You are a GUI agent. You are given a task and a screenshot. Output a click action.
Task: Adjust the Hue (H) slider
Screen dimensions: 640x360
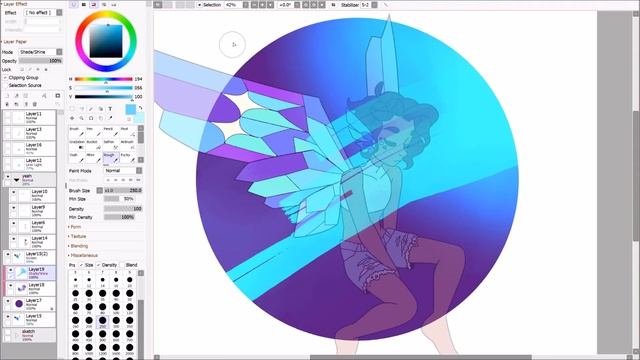point(103,79)
